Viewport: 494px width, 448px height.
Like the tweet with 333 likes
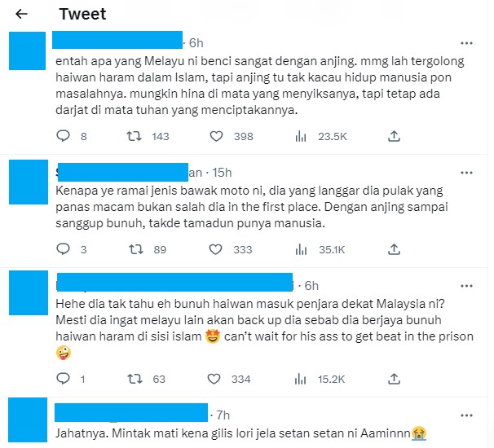coord(216,250)
